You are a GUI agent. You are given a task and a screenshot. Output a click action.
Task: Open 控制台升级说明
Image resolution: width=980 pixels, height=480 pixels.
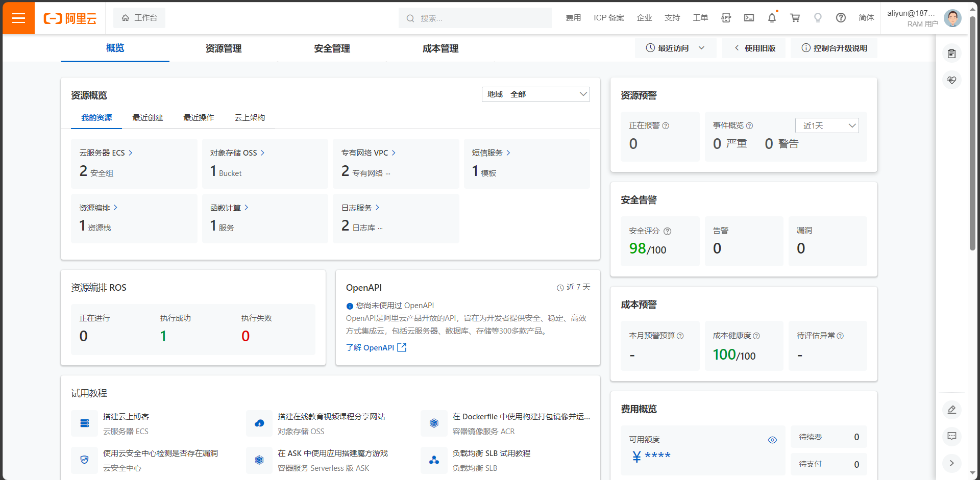834,48
